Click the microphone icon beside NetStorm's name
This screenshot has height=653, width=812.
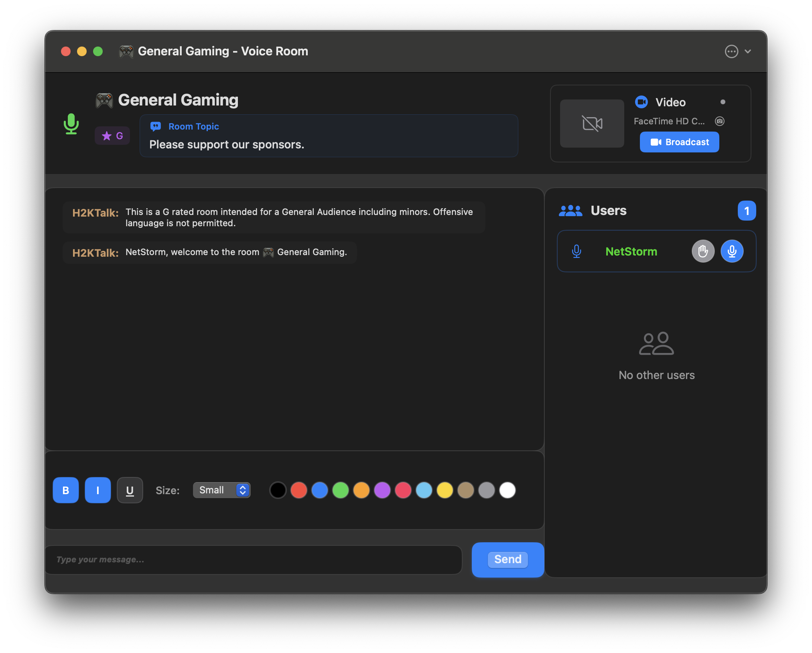point(577,251)
